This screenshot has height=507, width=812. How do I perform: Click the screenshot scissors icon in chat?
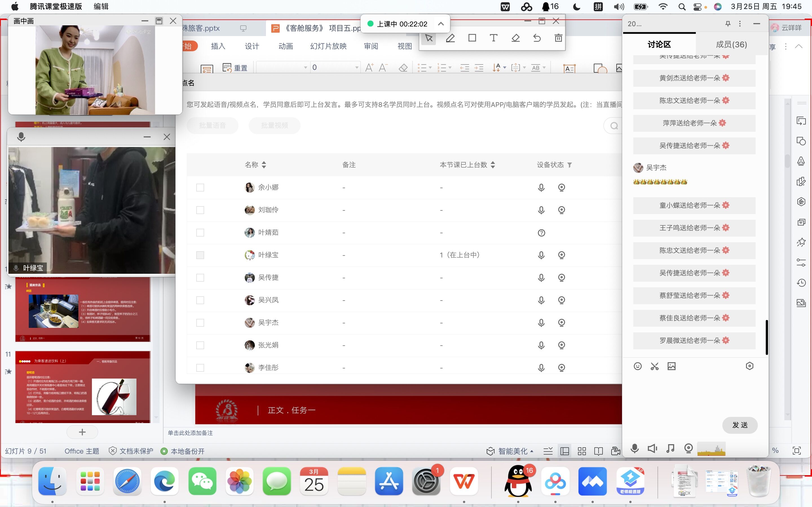coord(654,366)
